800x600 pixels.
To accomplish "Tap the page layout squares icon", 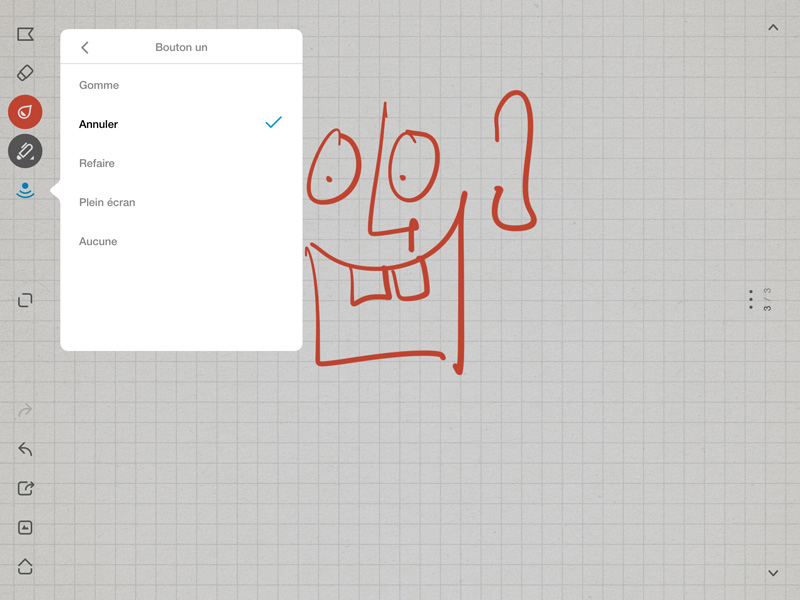I will [x=25, y=300].
